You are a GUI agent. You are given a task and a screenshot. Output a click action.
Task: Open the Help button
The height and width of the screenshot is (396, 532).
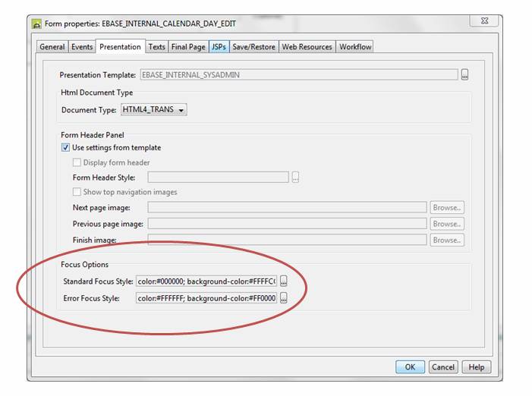pos(476,366)
